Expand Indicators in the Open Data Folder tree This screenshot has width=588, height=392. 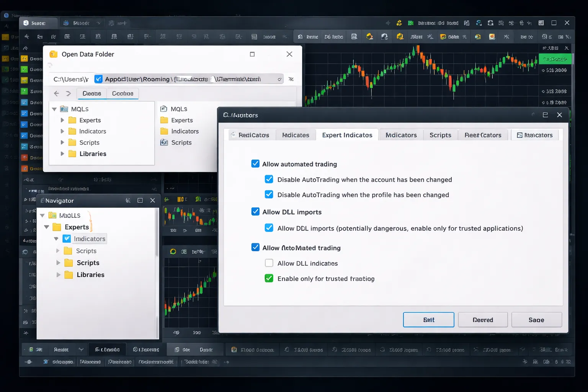62,131
